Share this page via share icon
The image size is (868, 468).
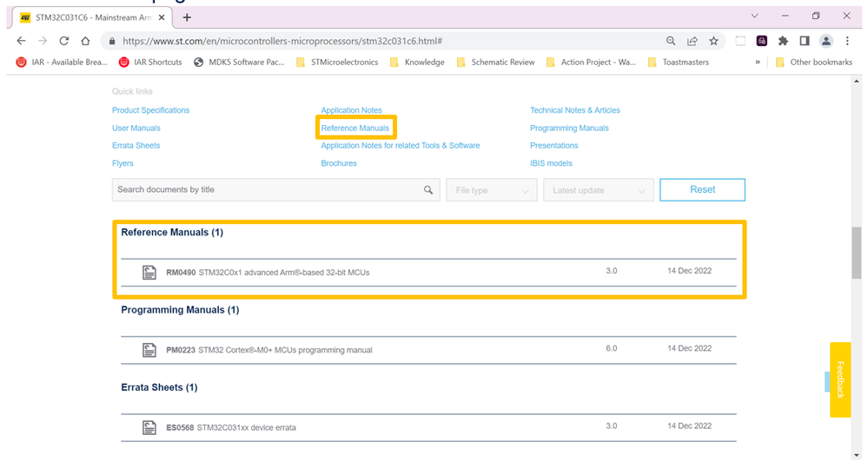[692, 41]
